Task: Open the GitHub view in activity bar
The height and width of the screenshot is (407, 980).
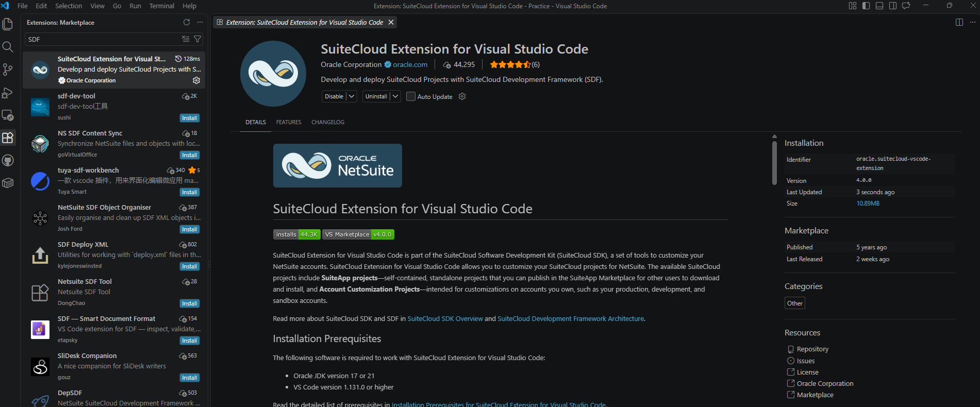Action: click(8, 161)
